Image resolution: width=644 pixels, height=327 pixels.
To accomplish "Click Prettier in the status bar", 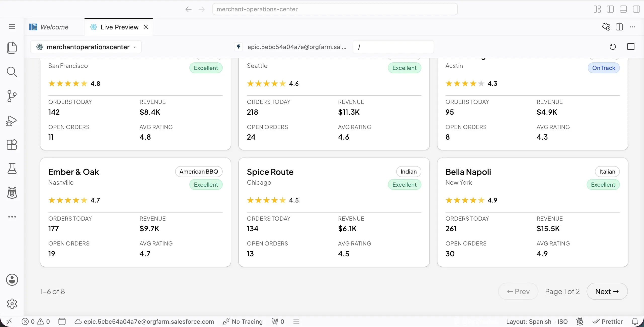I will click(x=608, y=321).
